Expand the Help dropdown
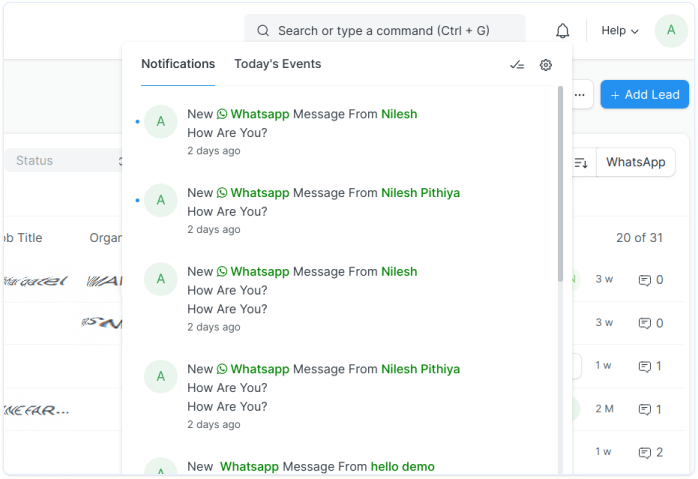Viewport: 698px width, 479px height. pyautogui.click(x=620, y=31)
